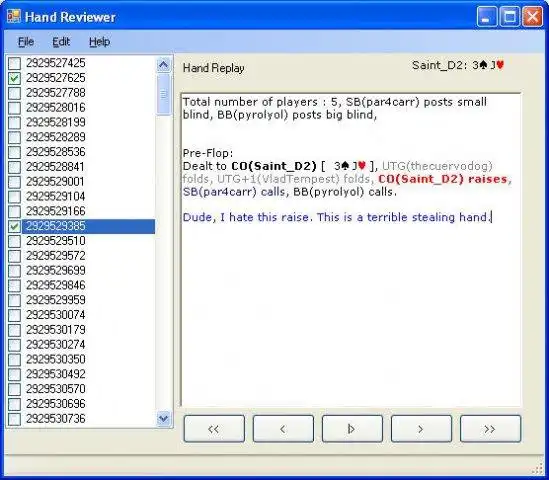
Task: Open the File menu
Action: [x=26, y=42]
